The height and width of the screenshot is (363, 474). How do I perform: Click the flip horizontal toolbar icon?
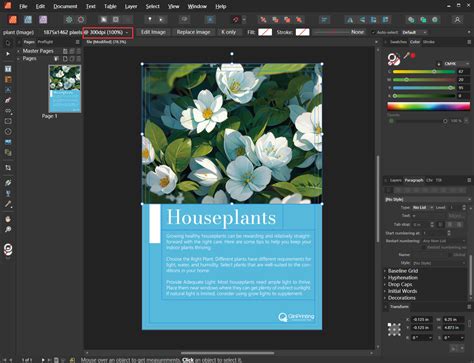coord(350,20)
